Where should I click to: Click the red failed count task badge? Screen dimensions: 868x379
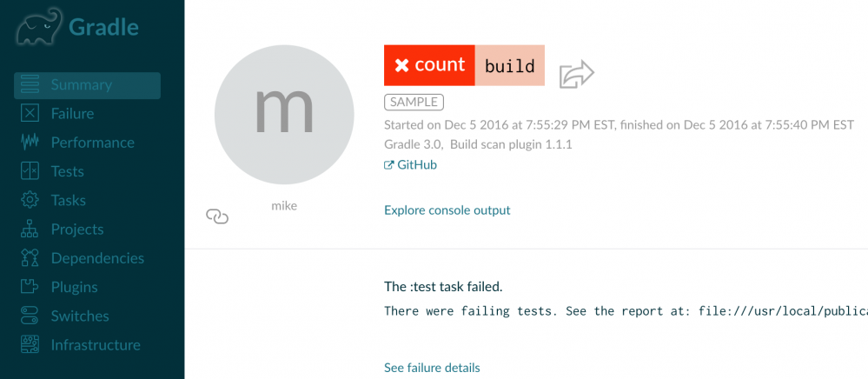[429, 65]
